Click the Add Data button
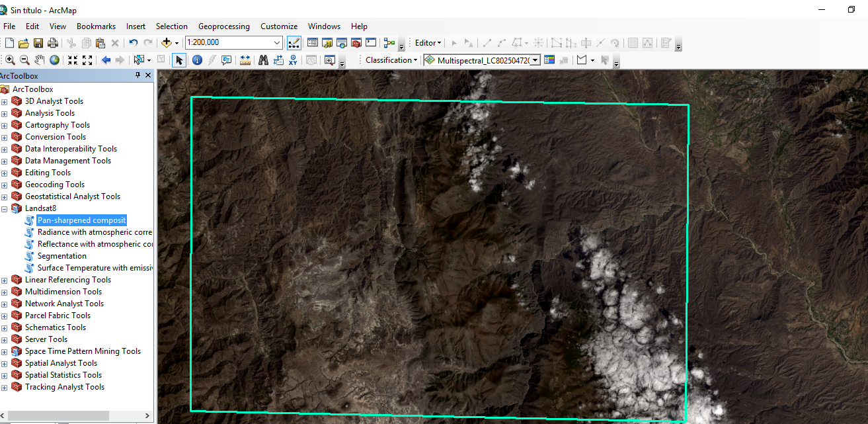Screen dimensions: 868x424 166,43
